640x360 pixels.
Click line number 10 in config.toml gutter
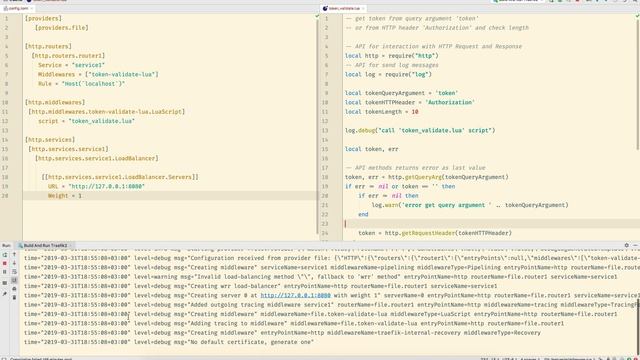(x=6, y=102)
